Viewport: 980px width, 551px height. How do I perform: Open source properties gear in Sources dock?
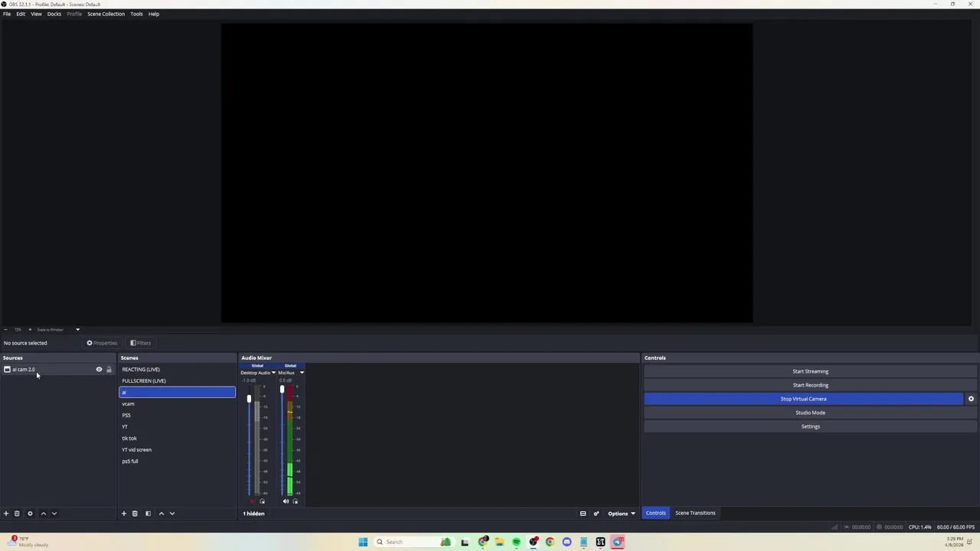coord(30,514)
